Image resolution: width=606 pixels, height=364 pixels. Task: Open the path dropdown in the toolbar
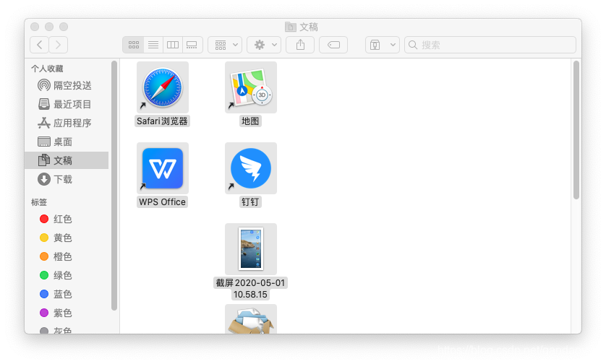pyautogui.click(x=383, y=45)
